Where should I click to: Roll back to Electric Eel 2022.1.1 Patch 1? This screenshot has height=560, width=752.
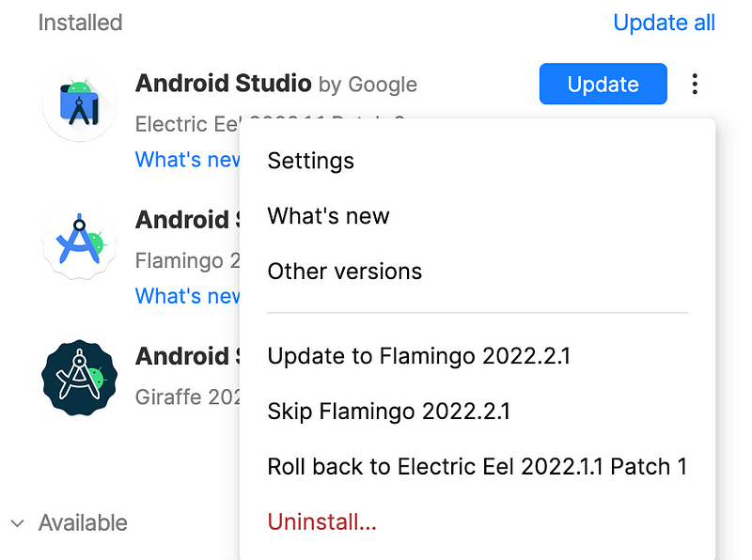click(x=478, y=466)
